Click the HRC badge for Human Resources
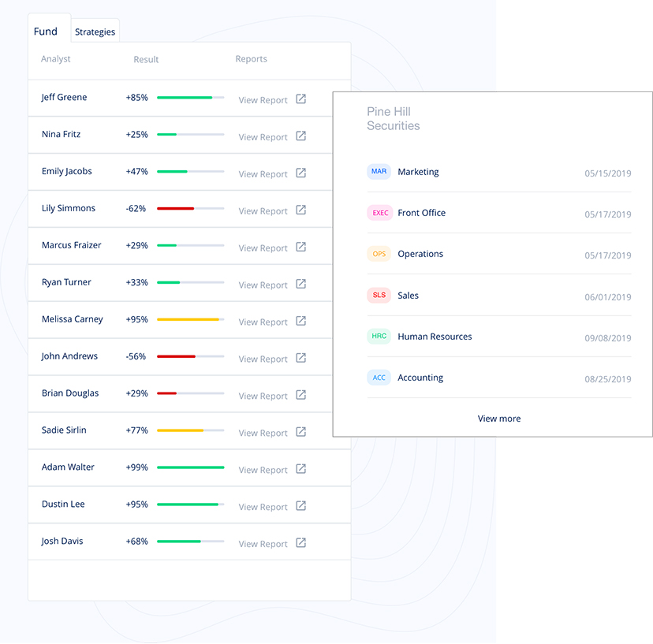653x644 pixels. point(379,337)
